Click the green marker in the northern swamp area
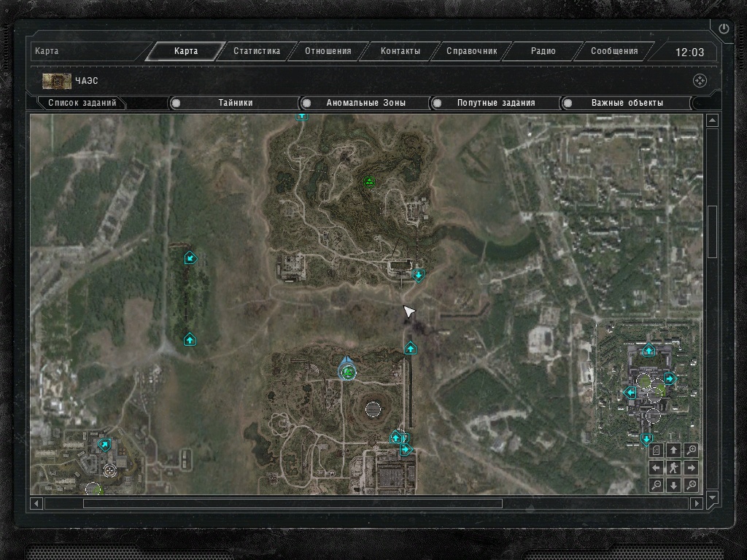The height and width of the screenshot is (560, 747). [x=368, y=182]
